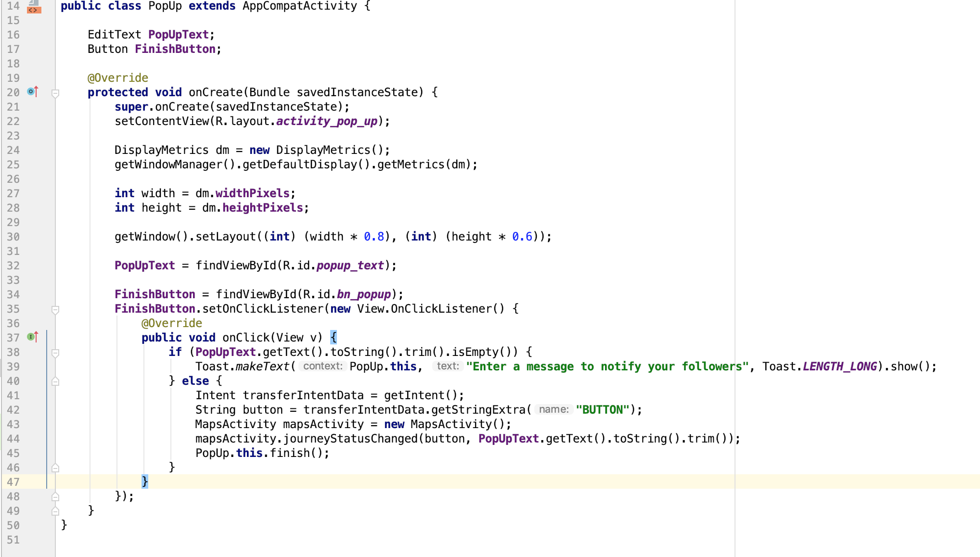Click fold end marker at line 46
Image resolution: width=980 pixels, height=557 pixels.
(55, 468)
